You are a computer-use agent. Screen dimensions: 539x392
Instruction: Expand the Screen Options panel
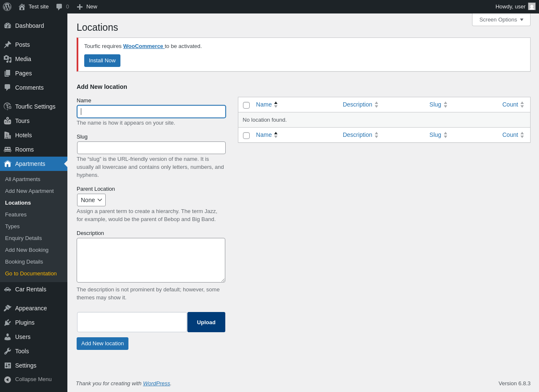501,19
